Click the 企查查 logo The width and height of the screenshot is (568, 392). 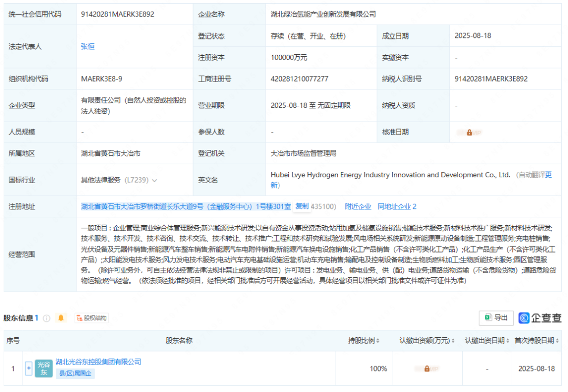[x=540, y=318]
